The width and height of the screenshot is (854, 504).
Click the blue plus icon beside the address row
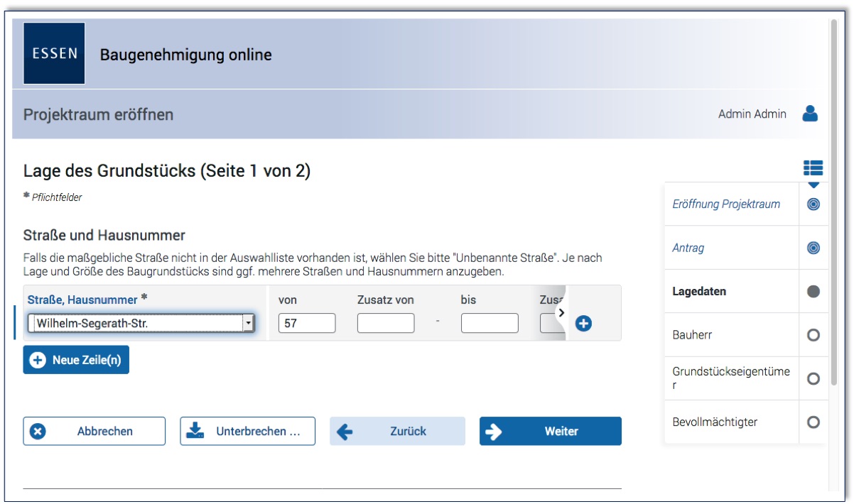583,324
